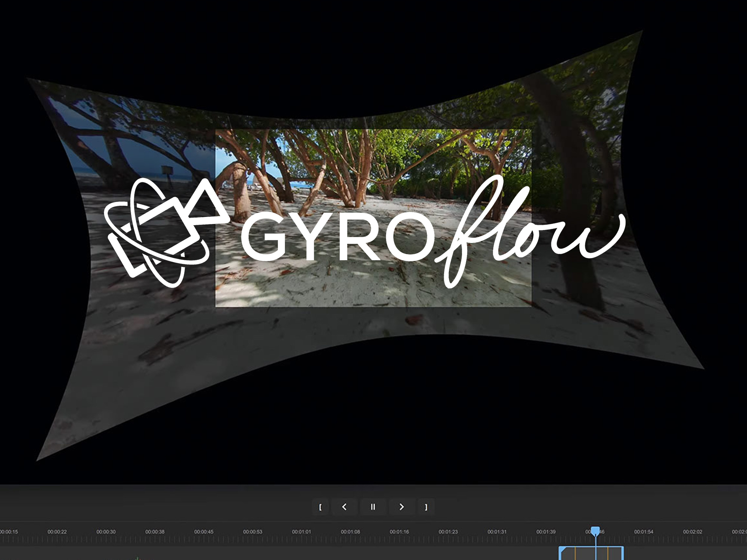This screenshot has height=560, width=747.
Task: Click the 00:00:38 timeline label
Action: point(155,532)
